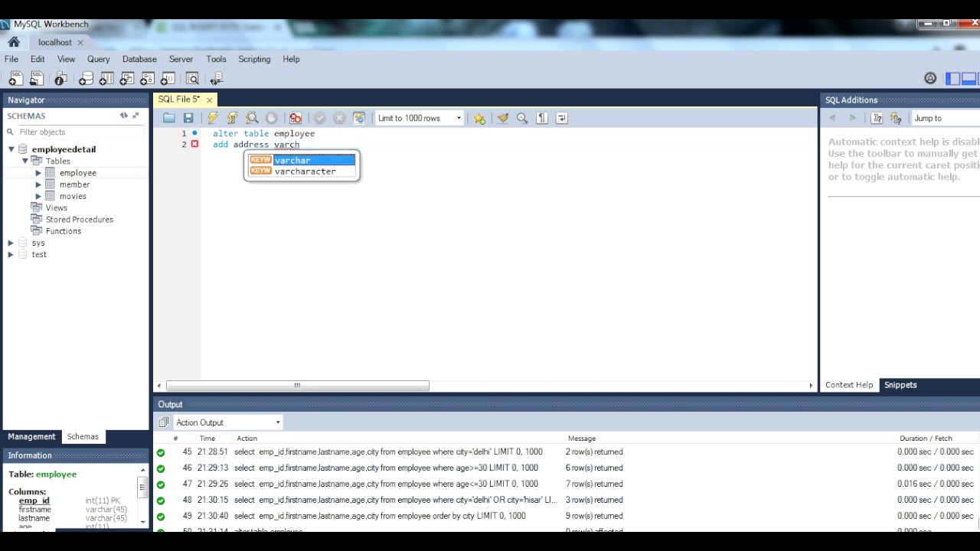This screenshot has width=980, height=551.
Task: Save the script with the floppy icon
Action: 188,118
